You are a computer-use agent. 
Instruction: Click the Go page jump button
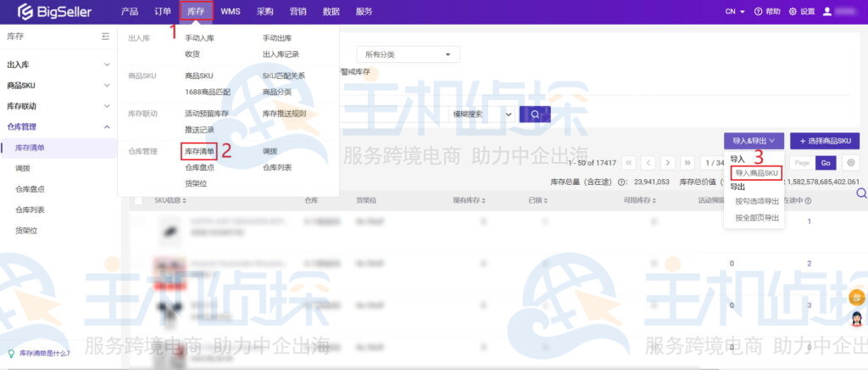point(826,163)
